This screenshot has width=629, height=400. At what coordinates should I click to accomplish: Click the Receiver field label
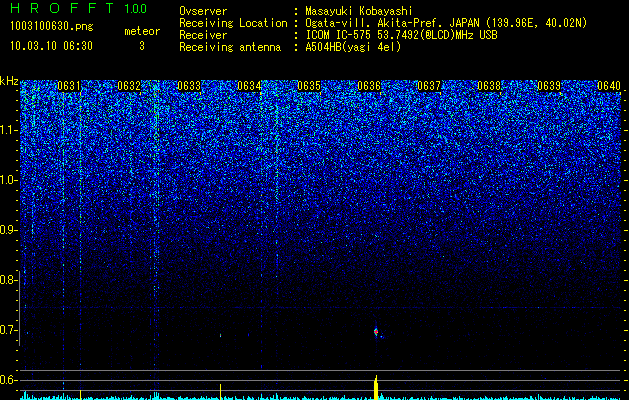click(203, 35)
